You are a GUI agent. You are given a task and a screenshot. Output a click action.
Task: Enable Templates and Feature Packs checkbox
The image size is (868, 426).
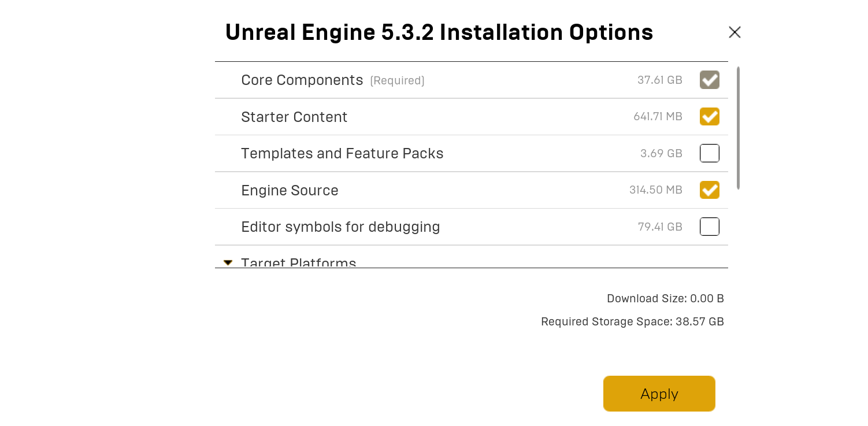coord(710,153)
